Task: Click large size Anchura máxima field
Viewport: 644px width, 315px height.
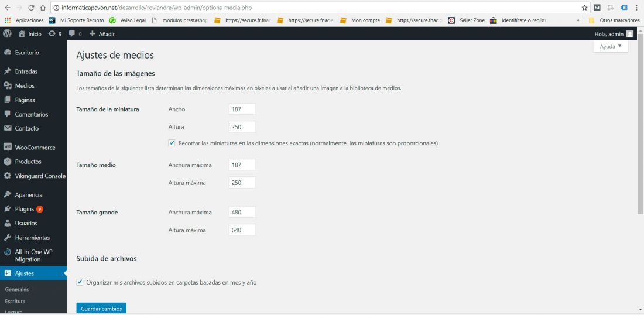Action: 242,213
